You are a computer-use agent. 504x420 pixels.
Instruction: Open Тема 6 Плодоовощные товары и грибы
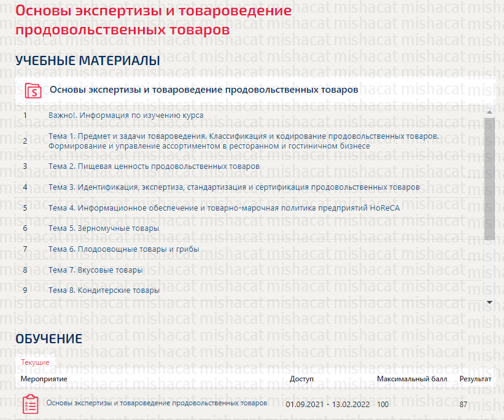coord(124,249)
